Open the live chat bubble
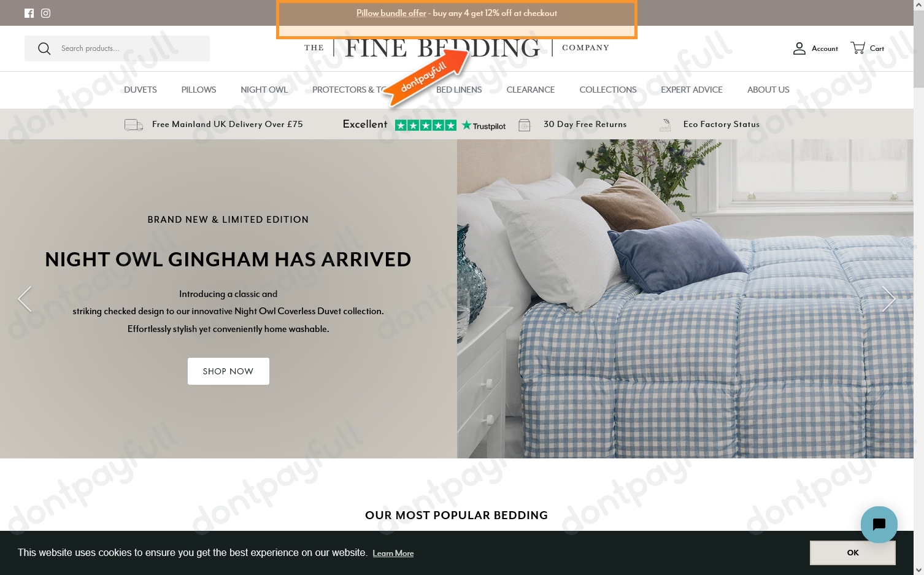Screen dimensions: 924x575 [879, 525]
